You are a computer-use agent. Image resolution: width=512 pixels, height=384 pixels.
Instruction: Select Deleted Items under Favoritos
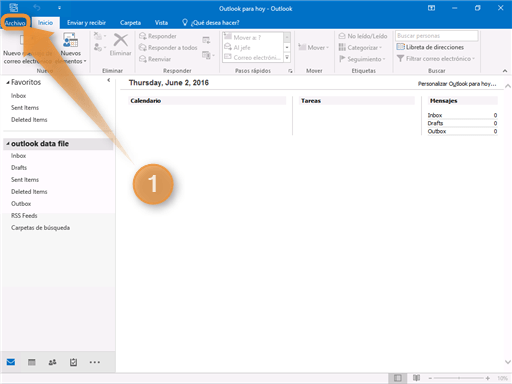[x=29, y=120]
